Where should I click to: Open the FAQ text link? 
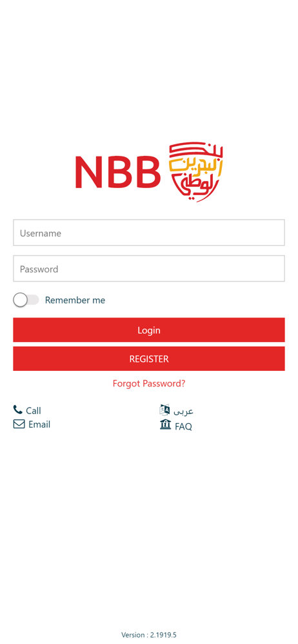coord(184,426)
